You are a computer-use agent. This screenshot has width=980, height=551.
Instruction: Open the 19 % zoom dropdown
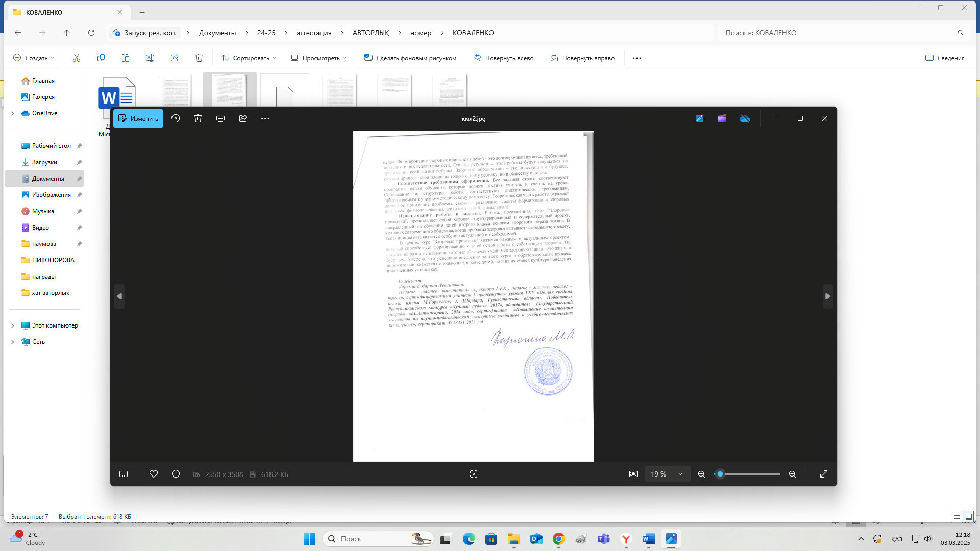[667, 474]
